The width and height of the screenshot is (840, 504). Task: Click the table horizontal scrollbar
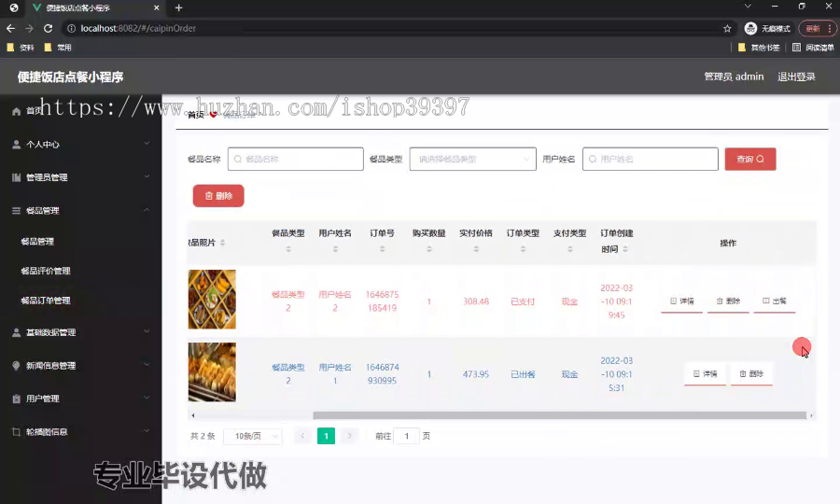click(559, 415)
